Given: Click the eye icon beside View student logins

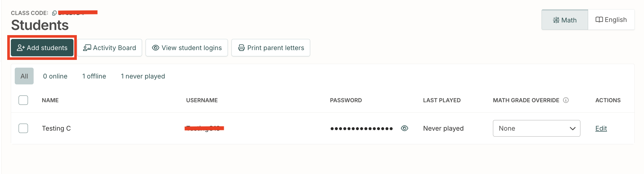Looking at the screenshot, I should click(155, 48).
